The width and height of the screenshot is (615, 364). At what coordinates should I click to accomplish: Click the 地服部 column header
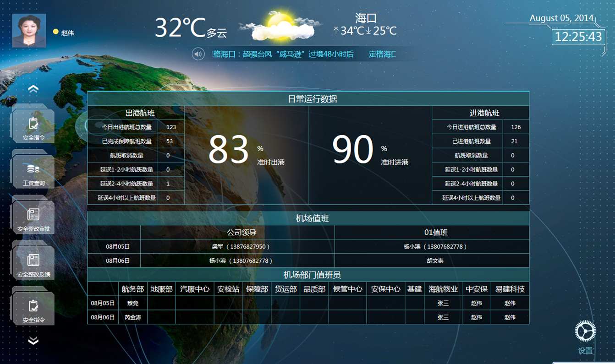(162, 289)
